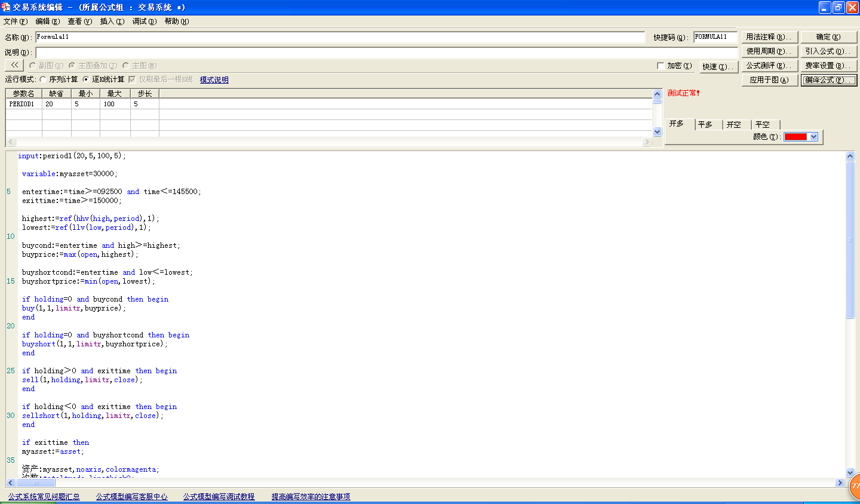This screenshot has width=860, height=504.
Task: Click code editor vertical scrollbar thumb
Action: tap(850, 239)
